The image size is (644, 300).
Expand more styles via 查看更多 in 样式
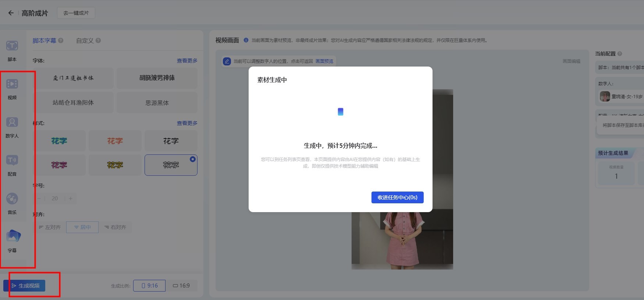coord(187,123)
